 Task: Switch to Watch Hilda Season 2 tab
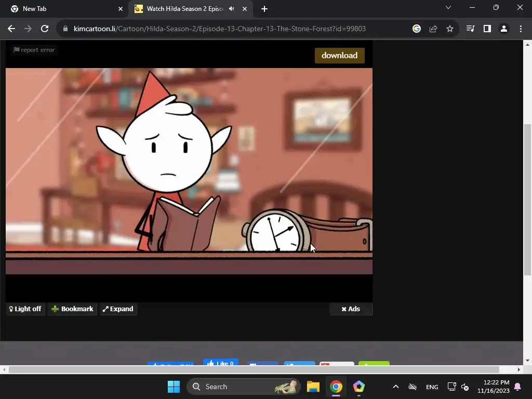[190, 9]
